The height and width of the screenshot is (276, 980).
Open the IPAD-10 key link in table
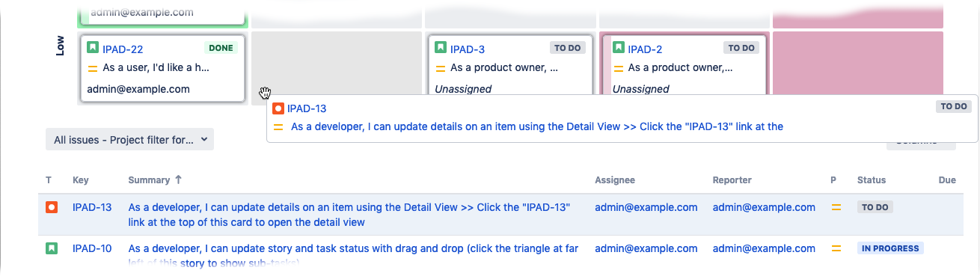tap(92, 248)
